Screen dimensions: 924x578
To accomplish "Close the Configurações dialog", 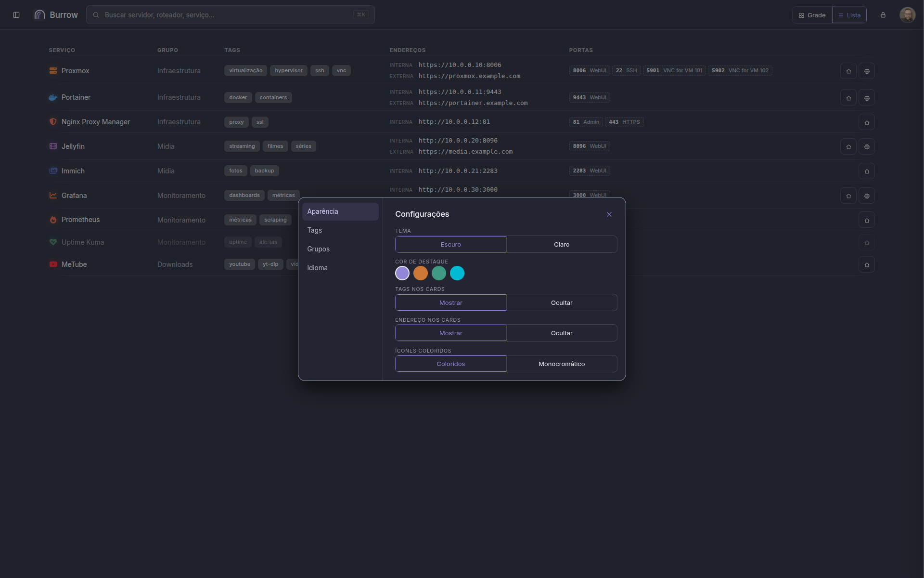I will pyautogui.click(x=609, y=214).
